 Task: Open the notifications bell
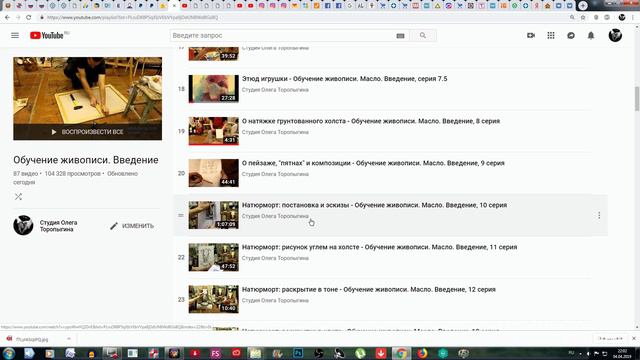point(591,36)
